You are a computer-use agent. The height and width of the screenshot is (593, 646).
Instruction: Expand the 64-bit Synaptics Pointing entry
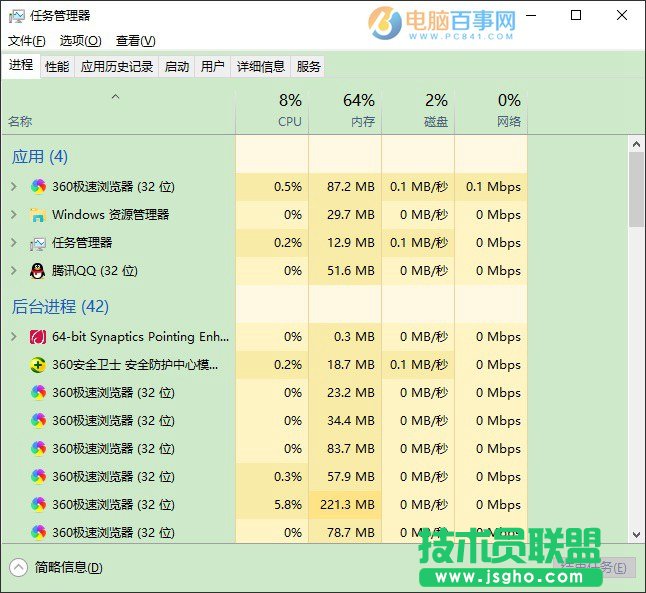13,337
